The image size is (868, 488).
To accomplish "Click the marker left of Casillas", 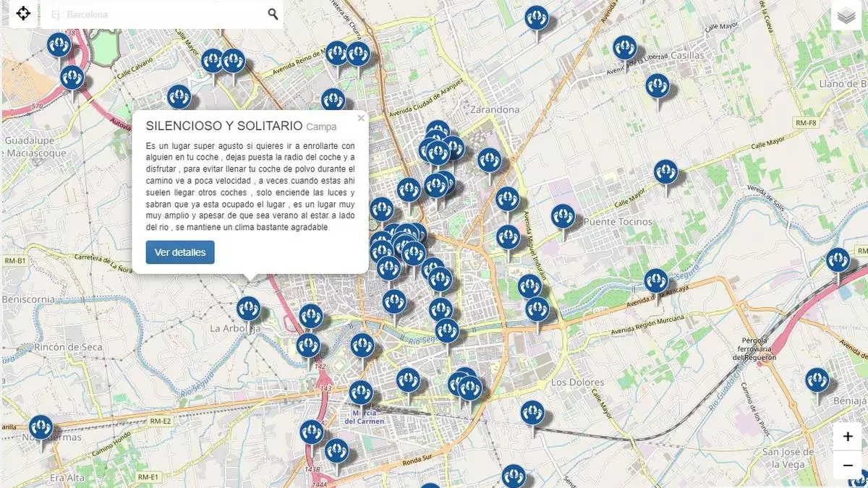I will (x=625, y=48).
